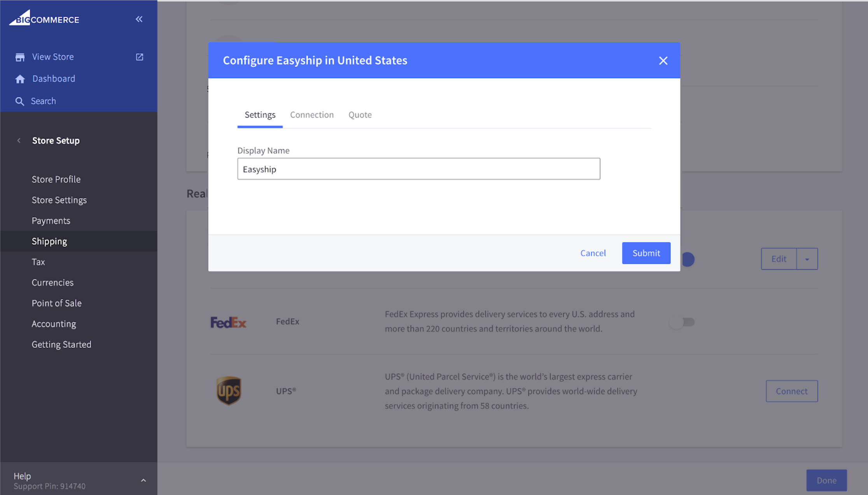
Task: Click the BigCommerce logo
Action: [44, 18]
